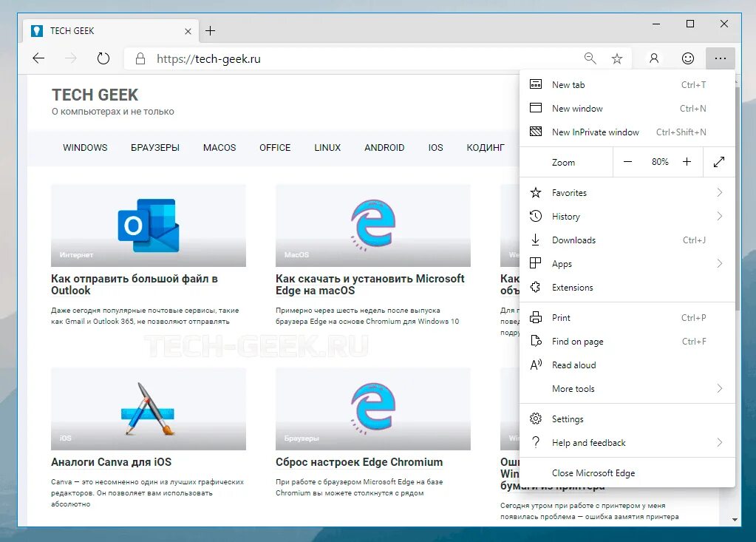Open the OFFICE site category
This screenshot has height=542, width=756.
pyautogui.click(x=275, y=148)
